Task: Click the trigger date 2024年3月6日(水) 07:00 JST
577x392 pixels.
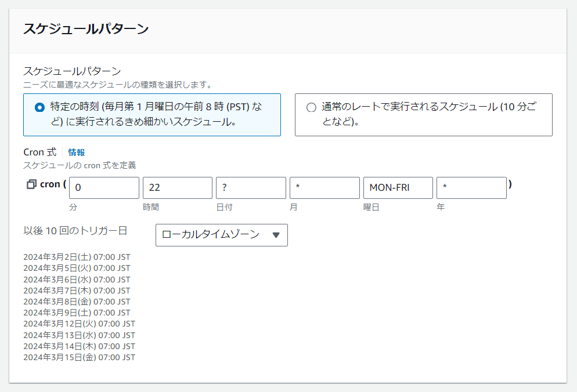Action: pyautogui.click(x=77, y=280)
